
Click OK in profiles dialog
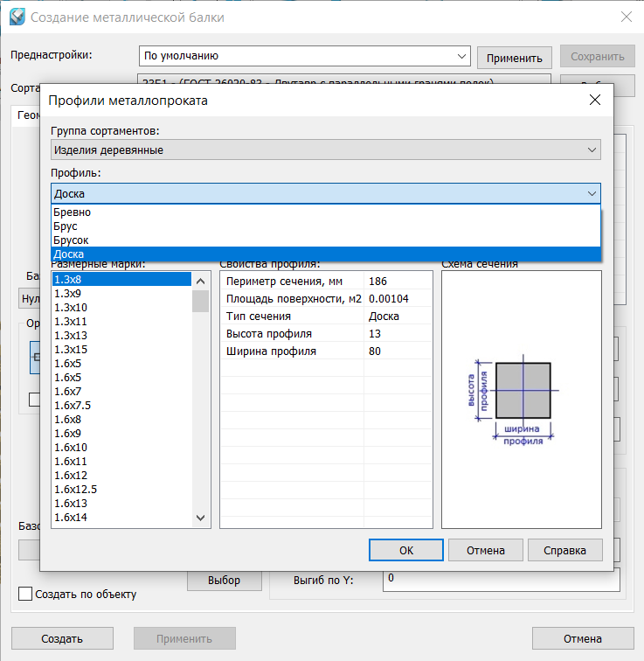[406, 550]
